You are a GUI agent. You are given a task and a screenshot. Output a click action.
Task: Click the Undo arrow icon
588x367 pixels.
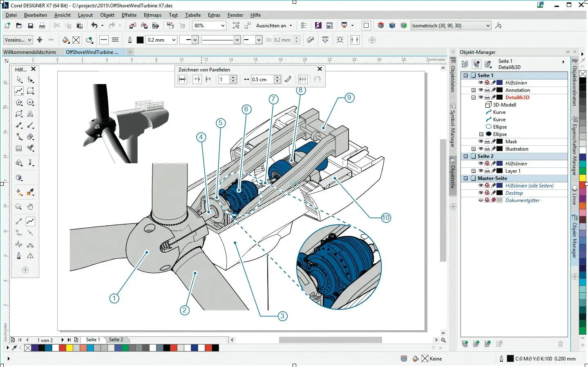[94, 26]
